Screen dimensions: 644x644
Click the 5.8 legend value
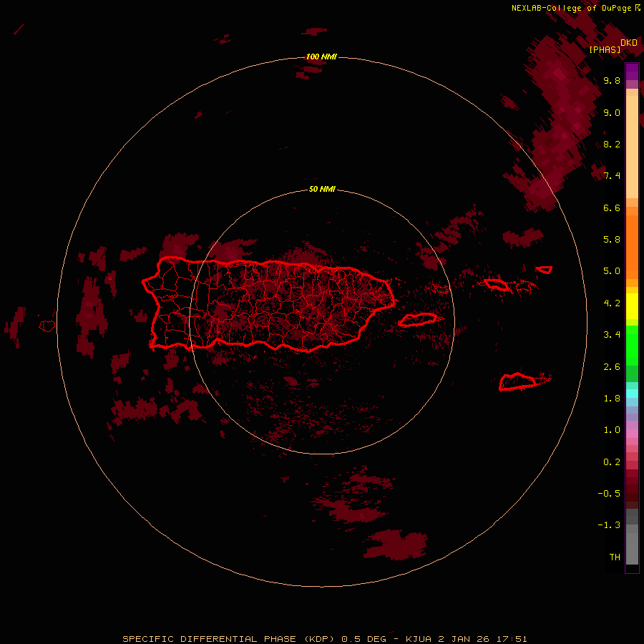pos(612,240)
